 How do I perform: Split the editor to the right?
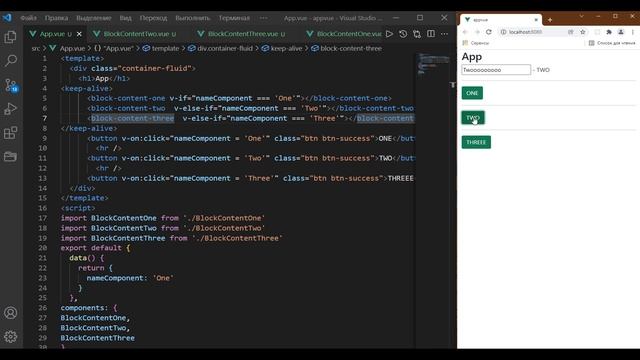coord(431,34)
